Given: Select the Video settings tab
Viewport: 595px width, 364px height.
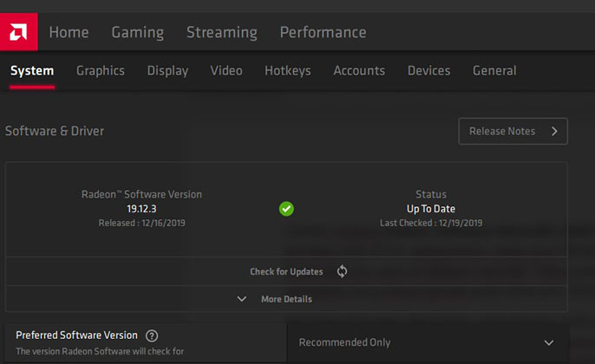Looking at the screenshot, I should 226,70.
